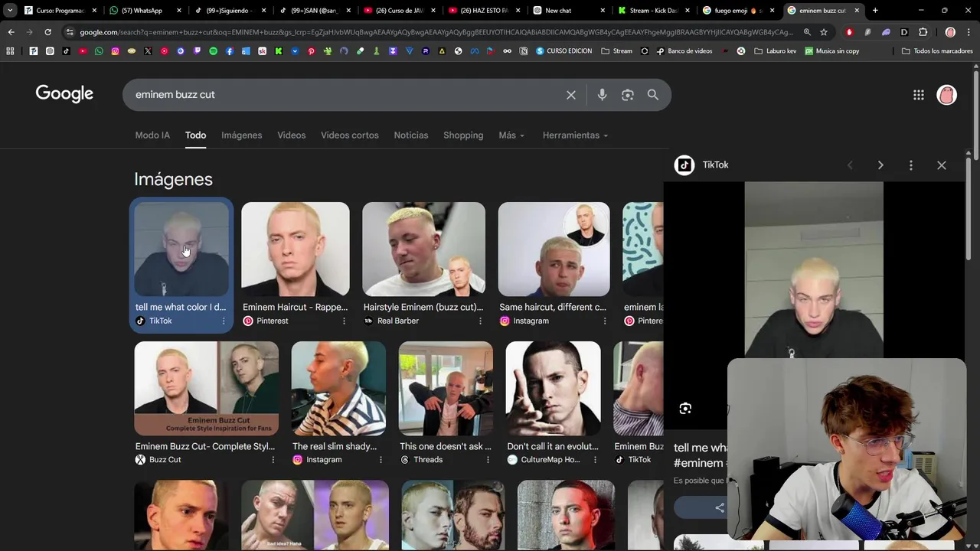Open Chrome extensions puzzle icon

coord(923,32)
